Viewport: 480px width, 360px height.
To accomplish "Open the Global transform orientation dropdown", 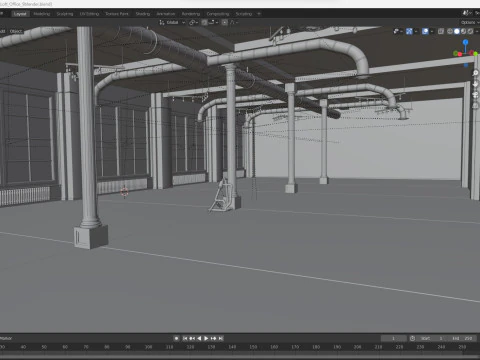I will (172, 22).
